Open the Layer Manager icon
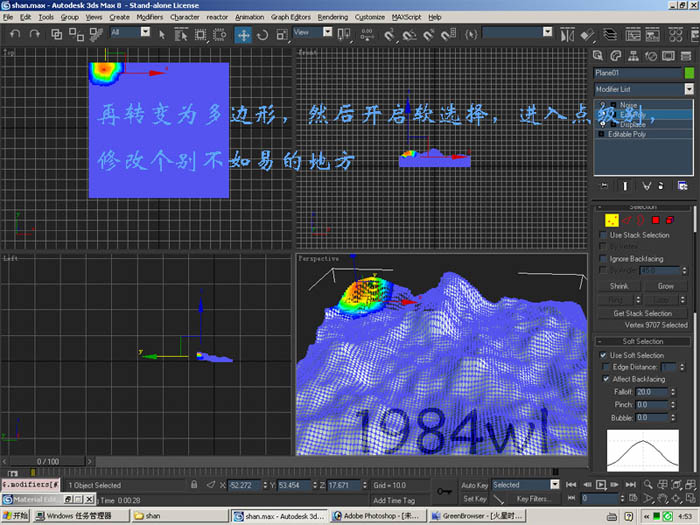This screenshot has width=700, height=525. pos(610,34)
